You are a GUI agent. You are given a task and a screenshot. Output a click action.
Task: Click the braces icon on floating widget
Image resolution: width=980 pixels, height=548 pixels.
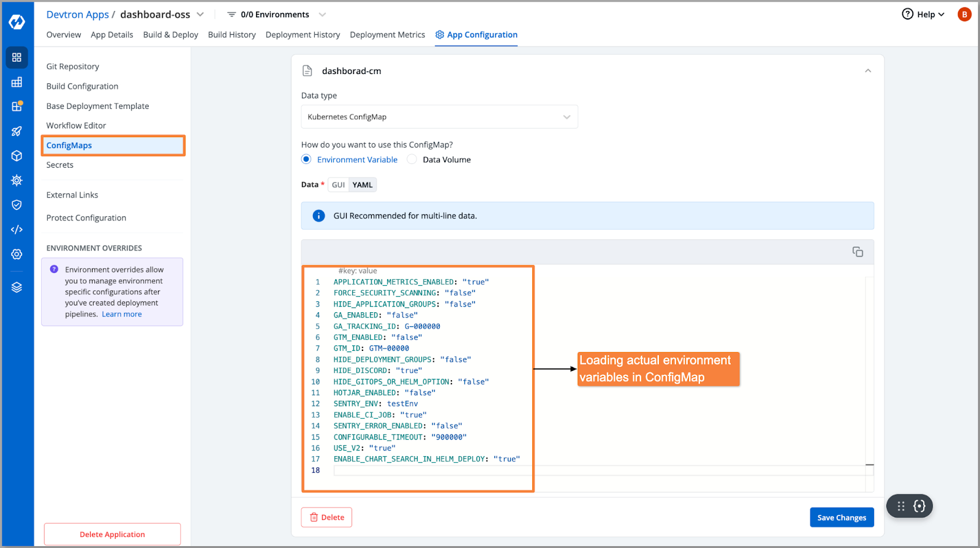(919, 506)
